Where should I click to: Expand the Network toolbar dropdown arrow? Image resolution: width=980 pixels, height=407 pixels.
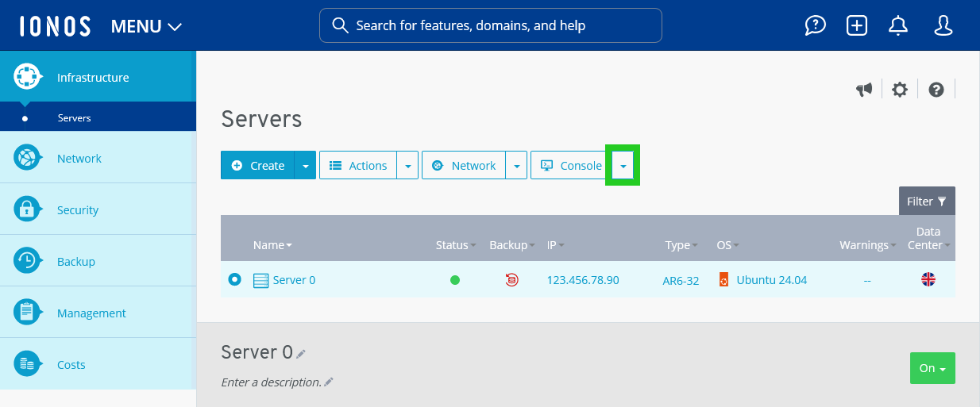click(x=517, y=165)
